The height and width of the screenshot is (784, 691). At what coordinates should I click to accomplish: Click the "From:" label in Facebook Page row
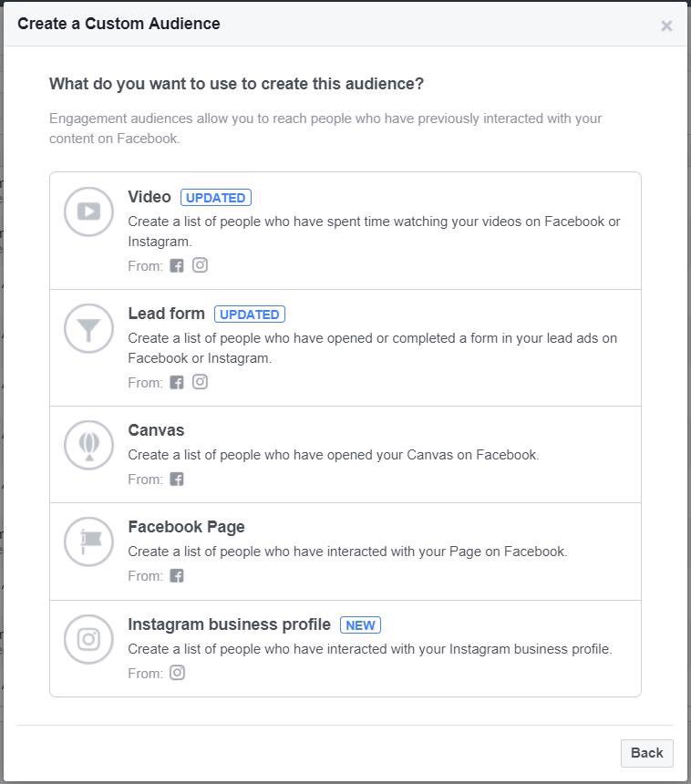(146, 576)
